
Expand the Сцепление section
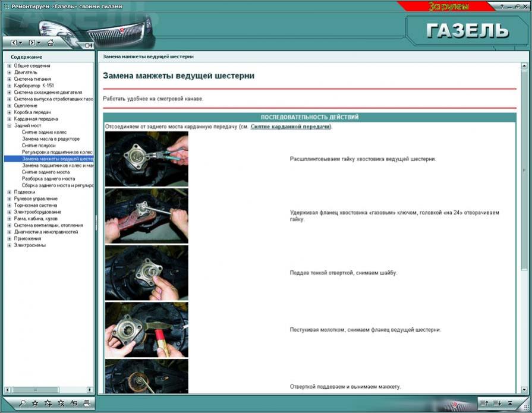[10, 105]
